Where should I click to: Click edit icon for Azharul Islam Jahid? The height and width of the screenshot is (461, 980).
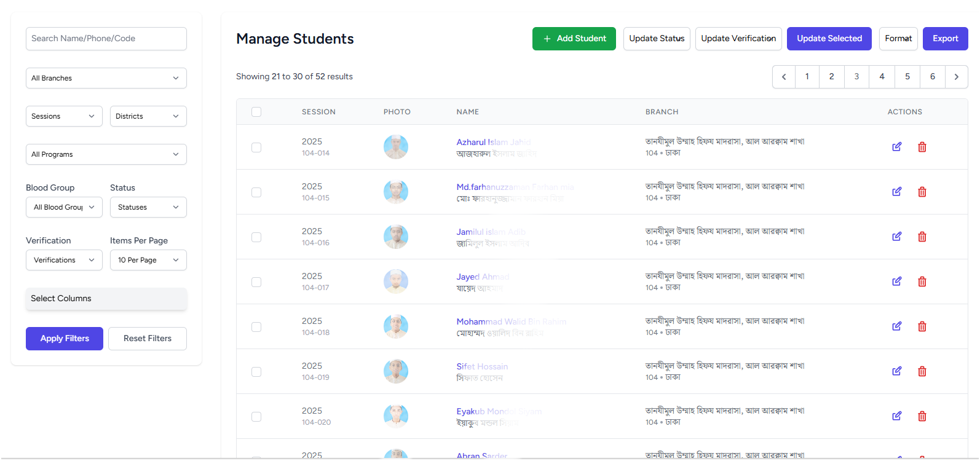(896, 147)
